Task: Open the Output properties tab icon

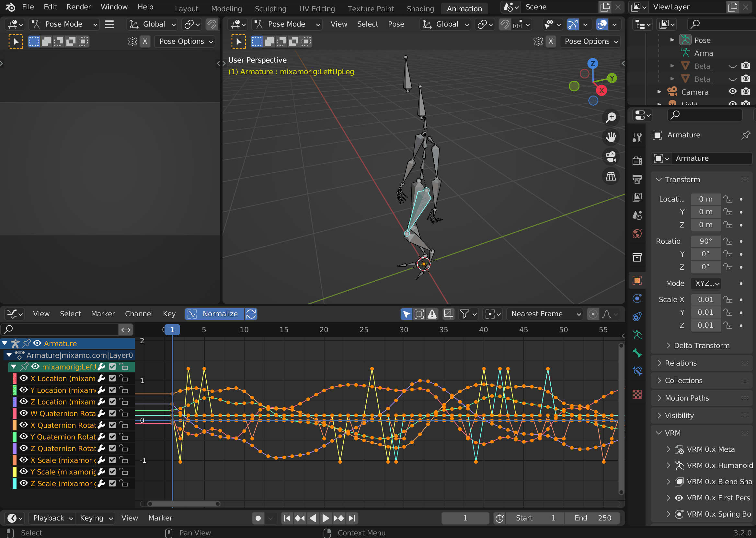Action: [637, 179]
